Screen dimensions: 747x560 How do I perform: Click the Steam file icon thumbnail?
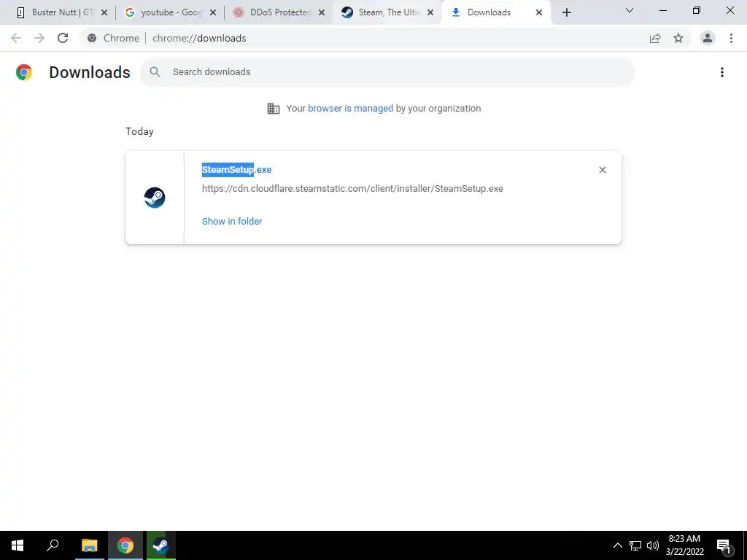pos(155,198)
